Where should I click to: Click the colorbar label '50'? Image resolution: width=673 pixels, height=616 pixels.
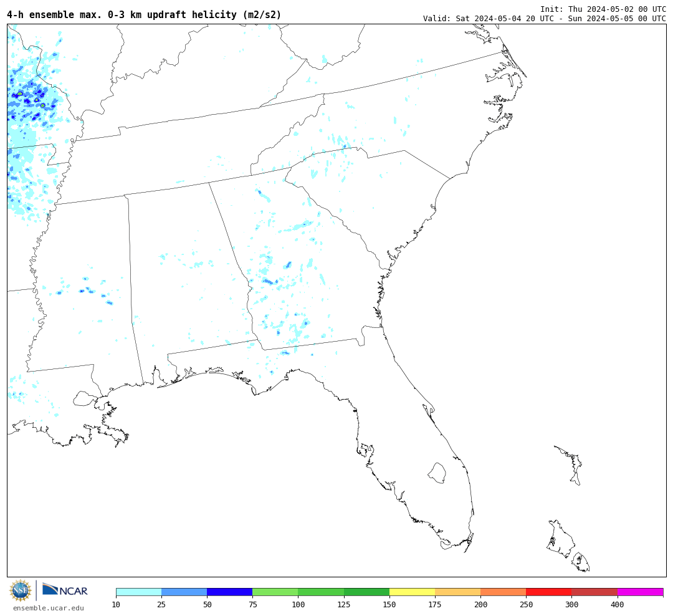pos(208,605)
